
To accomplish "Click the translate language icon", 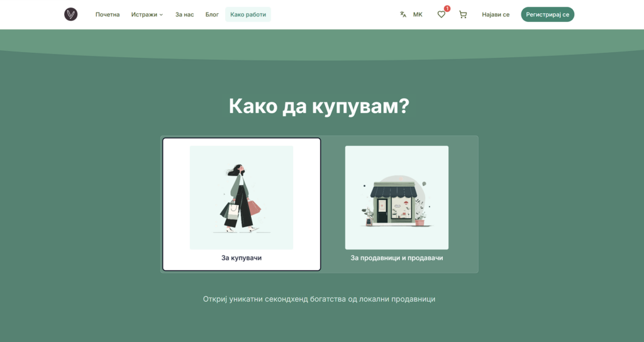I will [403, 14].
